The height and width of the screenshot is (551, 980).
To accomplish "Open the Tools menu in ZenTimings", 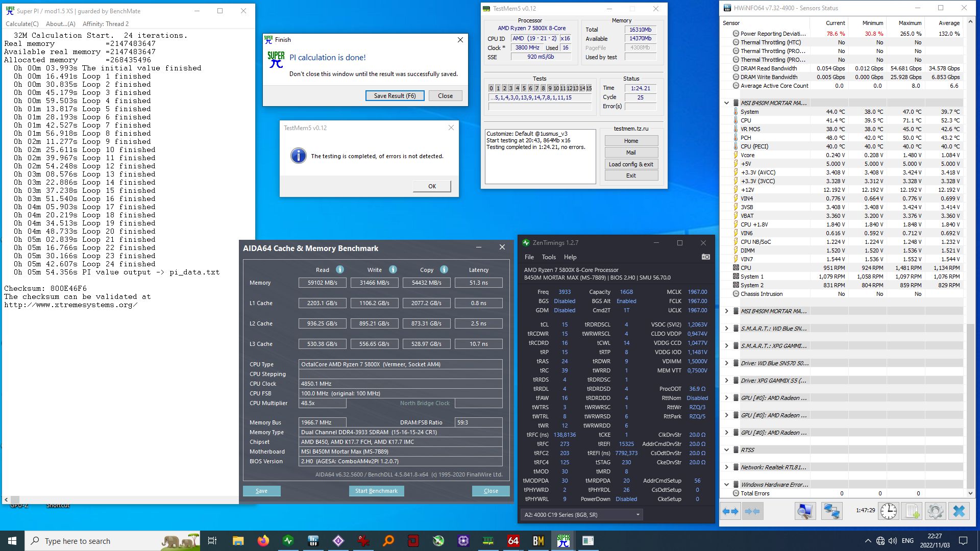I will (x=549, y=257).
